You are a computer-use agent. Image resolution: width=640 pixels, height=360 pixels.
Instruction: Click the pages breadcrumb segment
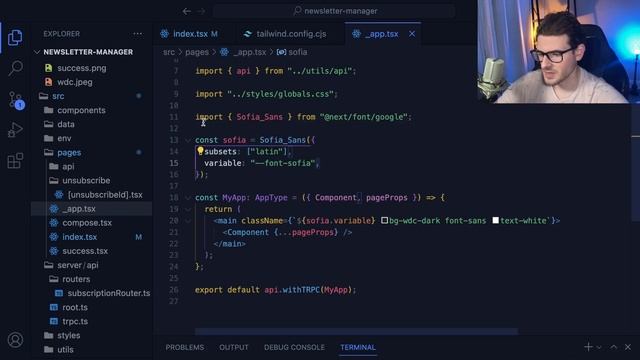(x=197, y=52)
